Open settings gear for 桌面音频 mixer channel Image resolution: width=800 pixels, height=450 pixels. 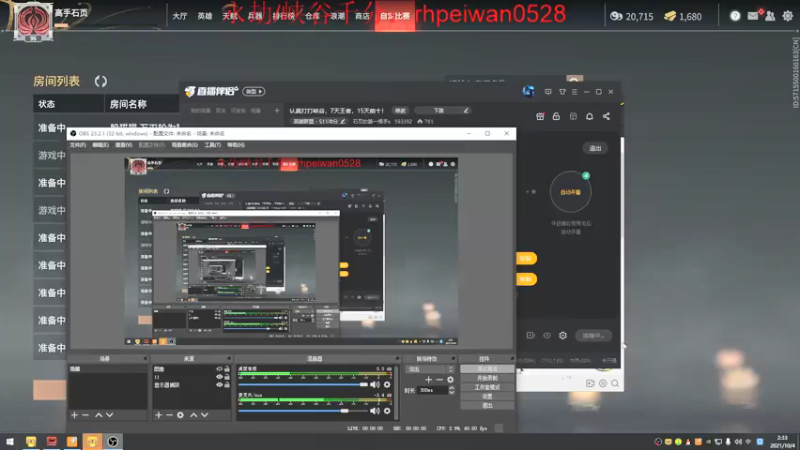coord(387,385)
